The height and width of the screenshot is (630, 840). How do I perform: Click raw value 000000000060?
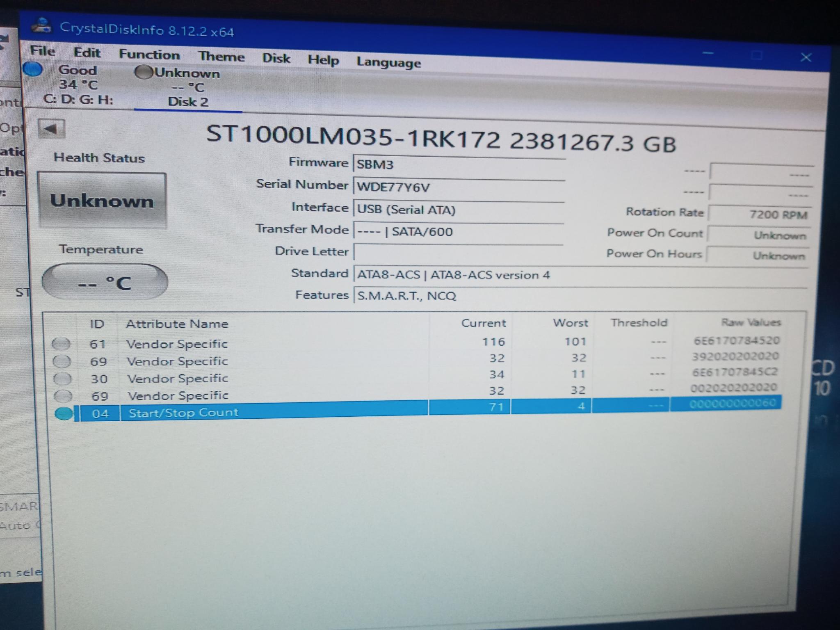click(733, 404)
